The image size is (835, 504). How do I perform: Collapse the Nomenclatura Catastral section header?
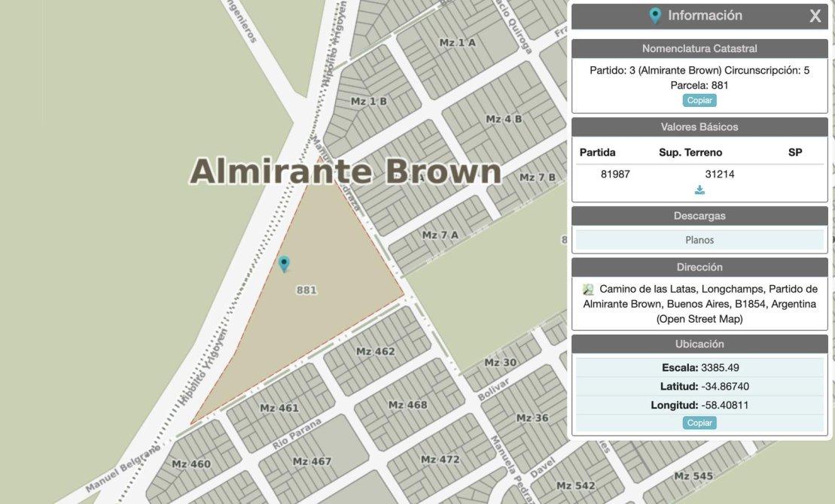(x=699, y=49)
